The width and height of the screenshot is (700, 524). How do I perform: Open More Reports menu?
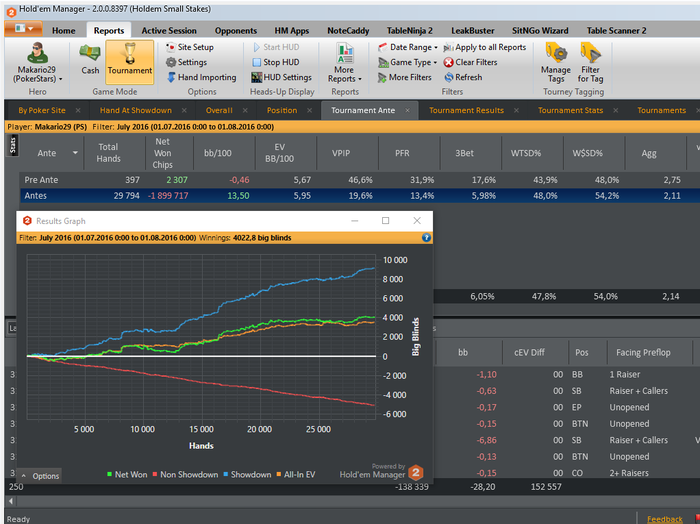click(344, 62)
